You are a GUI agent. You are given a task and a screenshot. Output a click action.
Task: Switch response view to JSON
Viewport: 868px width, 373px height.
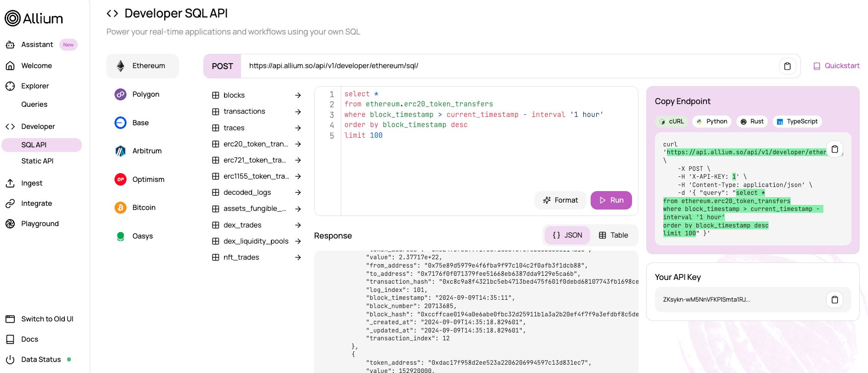(567, 235)
